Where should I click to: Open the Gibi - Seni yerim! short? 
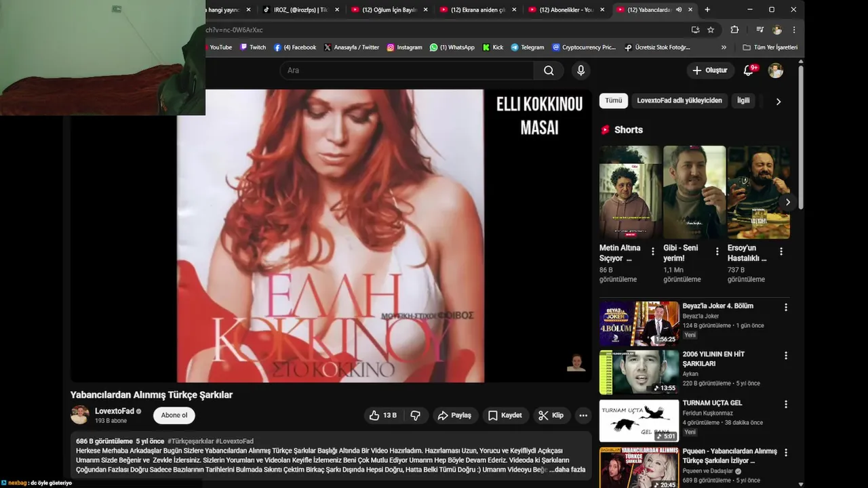coord(694,192)
